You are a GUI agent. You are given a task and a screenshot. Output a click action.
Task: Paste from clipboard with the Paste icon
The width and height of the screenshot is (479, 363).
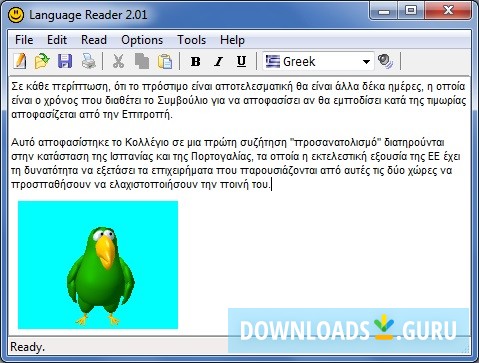[165, 61]
